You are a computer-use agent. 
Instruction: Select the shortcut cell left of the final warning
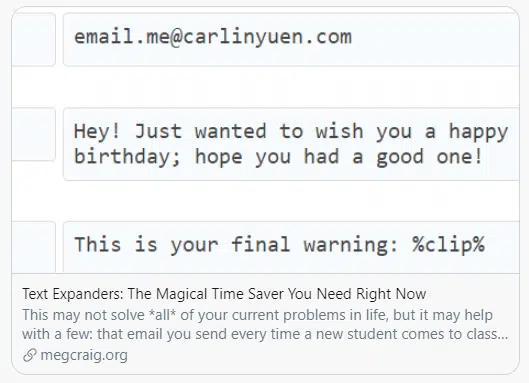(33, 247)
